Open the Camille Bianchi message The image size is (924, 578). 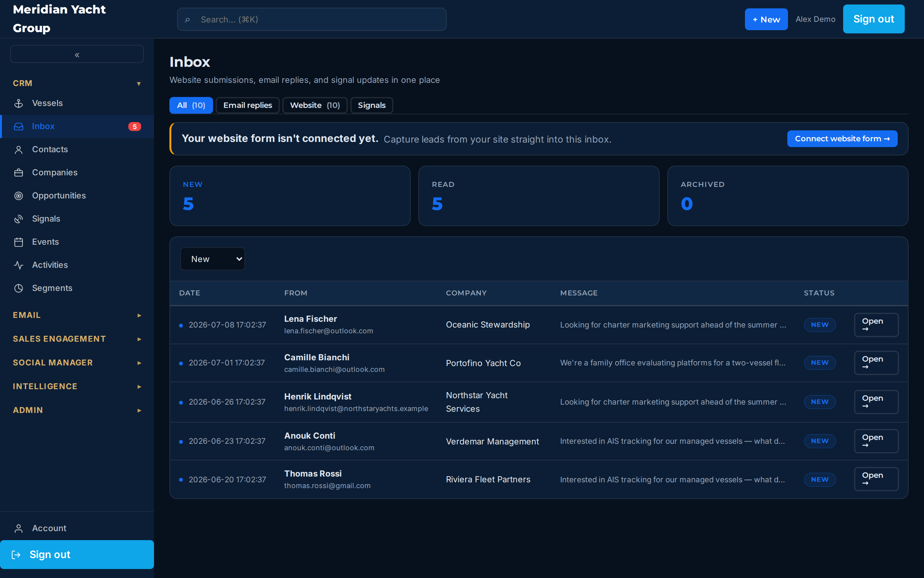(876, 363)
